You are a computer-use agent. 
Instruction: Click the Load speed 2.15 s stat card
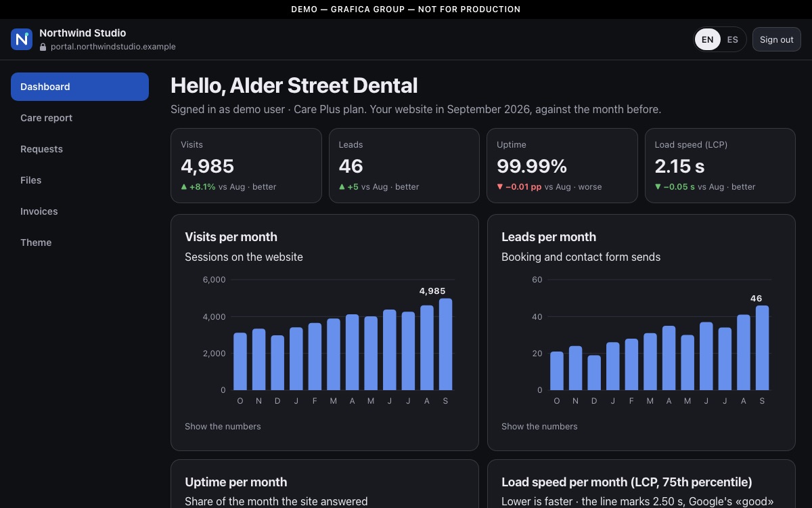tap(720, 166)
